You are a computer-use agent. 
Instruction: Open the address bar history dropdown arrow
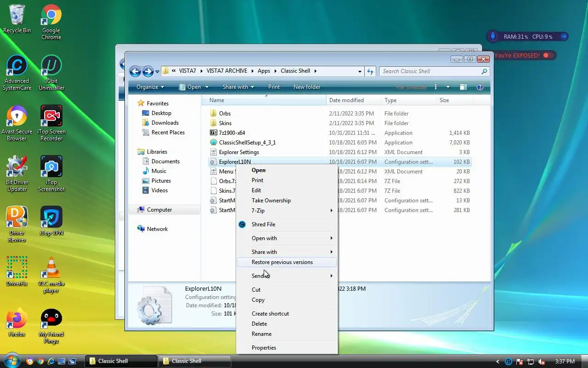[360, 71]
